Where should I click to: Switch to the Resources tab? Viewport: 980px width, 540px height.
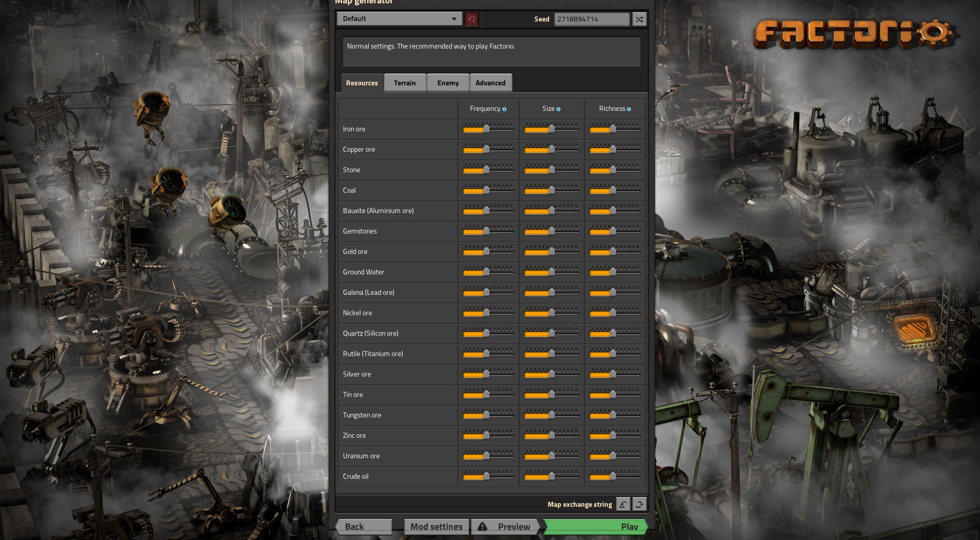point(362,83)
